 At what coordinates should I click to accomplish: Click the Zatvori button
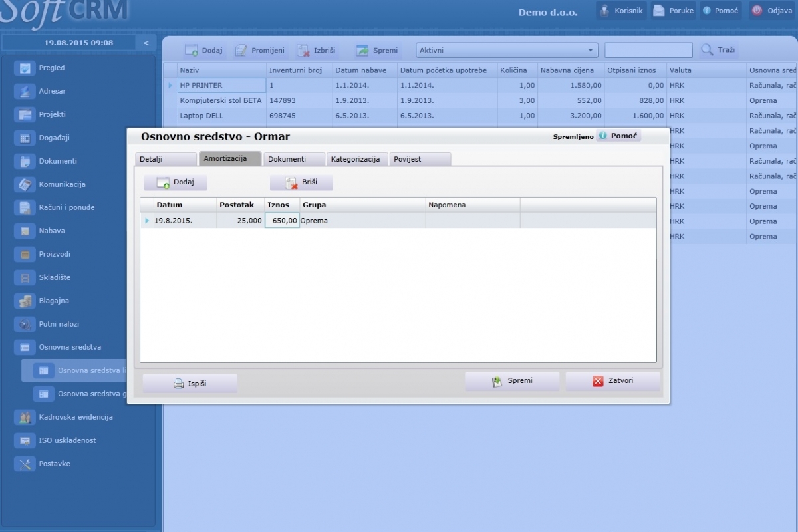pos(612,381)
